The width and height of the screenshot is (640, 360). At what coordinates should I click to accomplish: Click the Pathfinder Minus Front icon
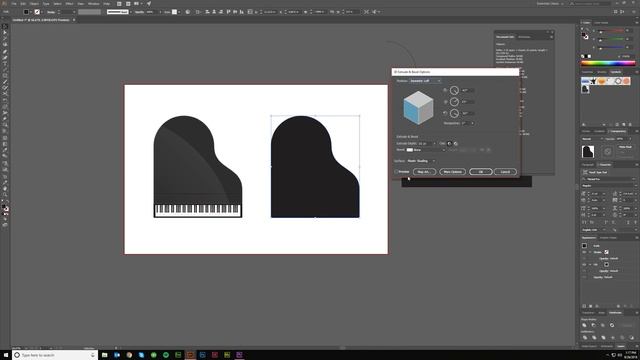593,325
